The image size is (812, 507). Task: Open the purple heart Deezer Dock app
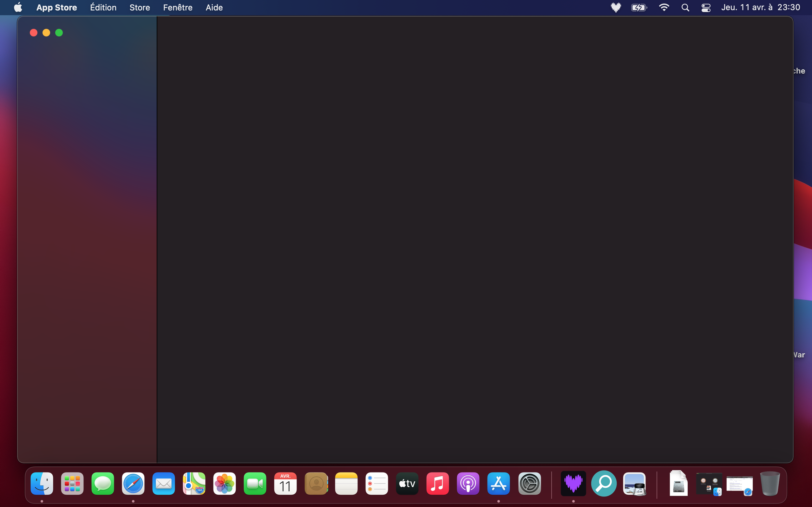[x=573, y=484]
